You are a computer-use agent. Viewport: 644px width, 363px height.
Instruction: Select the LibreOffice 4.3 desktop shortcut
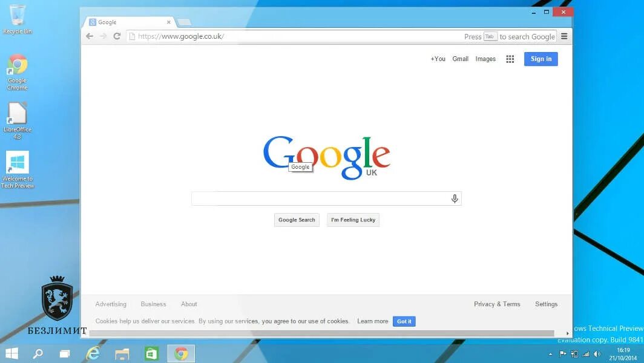[17, 121]
